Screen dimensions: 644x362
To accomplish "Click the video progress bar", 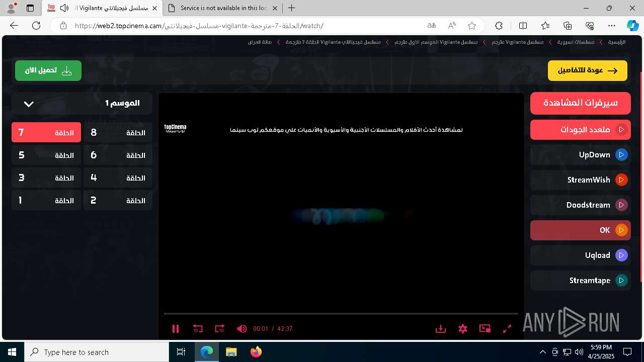I will coord(341,314).
